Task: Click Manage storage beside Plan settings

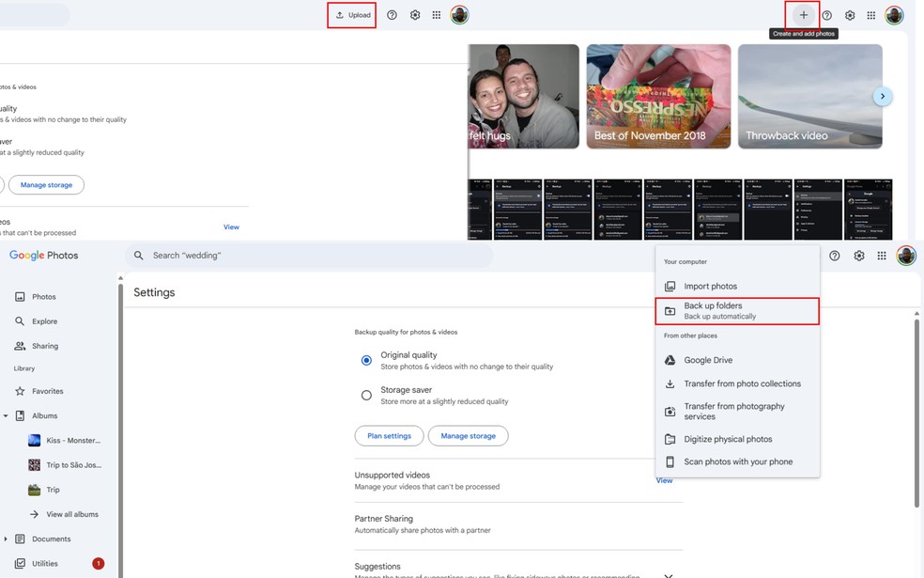Action: coord(468,436)
